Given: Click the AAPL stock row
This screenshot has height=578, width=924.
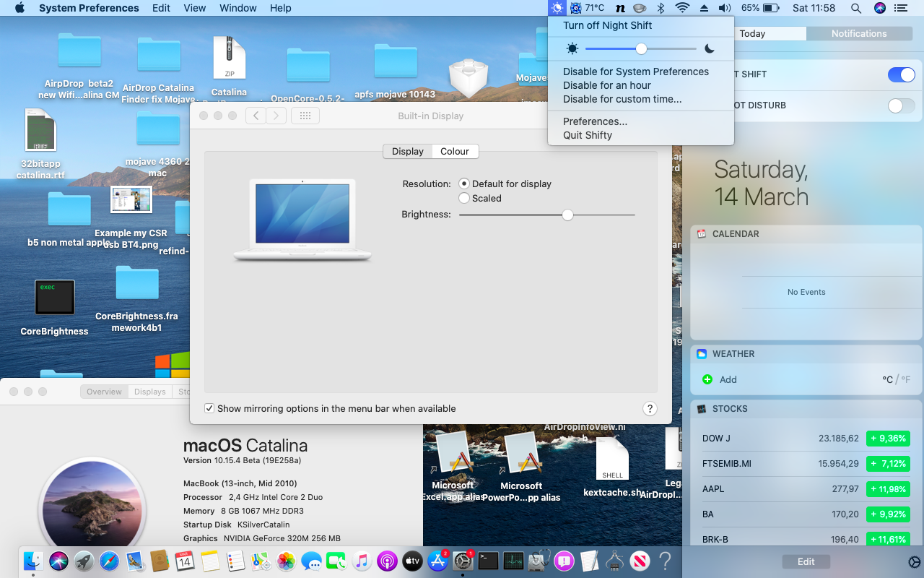Looking at the screenshot, I should (806, 489).
